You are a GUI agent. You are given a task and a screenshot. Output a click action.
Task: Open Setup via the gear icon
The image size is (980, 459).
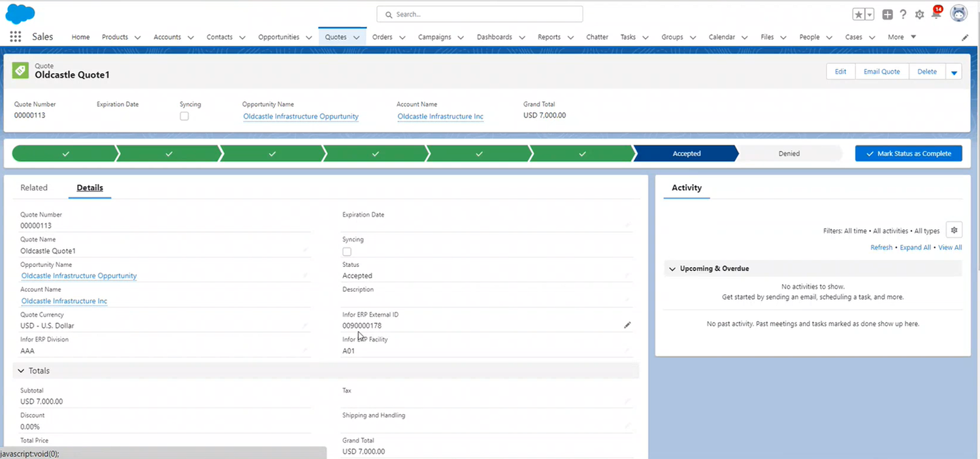(x=919, y=14)
